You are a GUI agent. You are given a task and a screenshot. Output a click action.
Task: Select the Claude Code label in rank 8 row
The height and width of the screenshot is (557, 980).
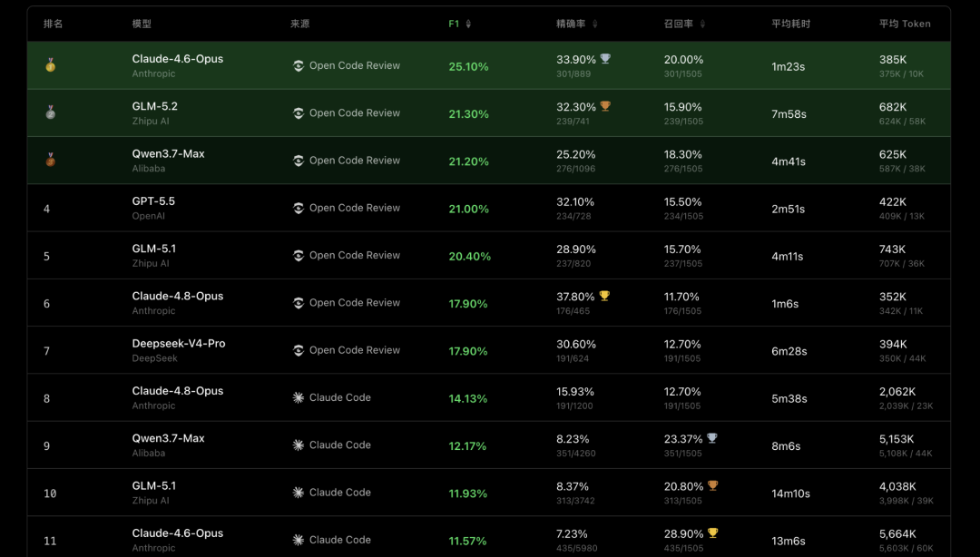click(340, 397)
